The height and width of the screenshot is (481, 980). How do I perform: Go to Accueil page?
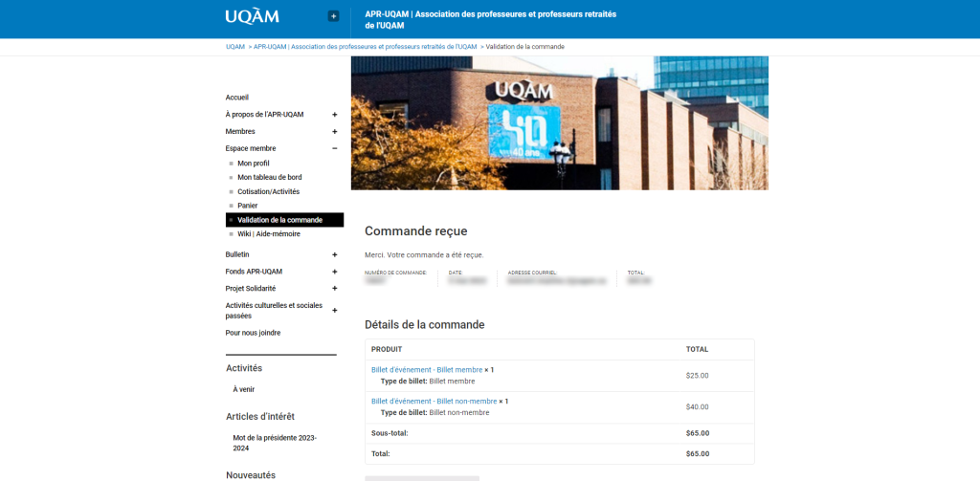237,98
